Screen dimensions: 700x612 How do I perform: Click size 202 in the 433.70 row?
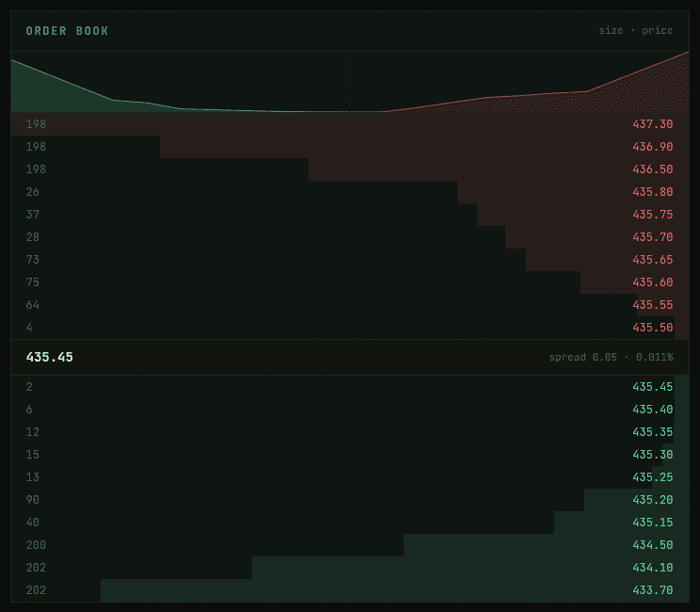pyautogui.click(x=36, y=590)
